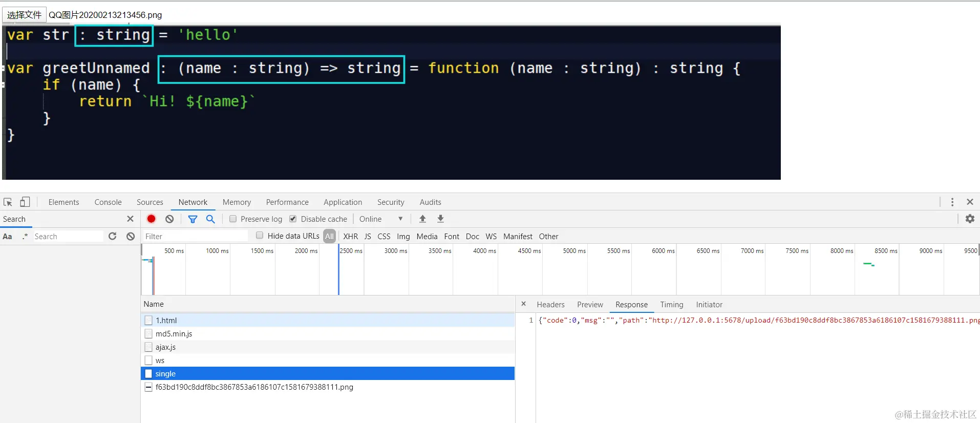Click the uploaded code image preview
Screen dimensions: 980x423
[392, 102]
